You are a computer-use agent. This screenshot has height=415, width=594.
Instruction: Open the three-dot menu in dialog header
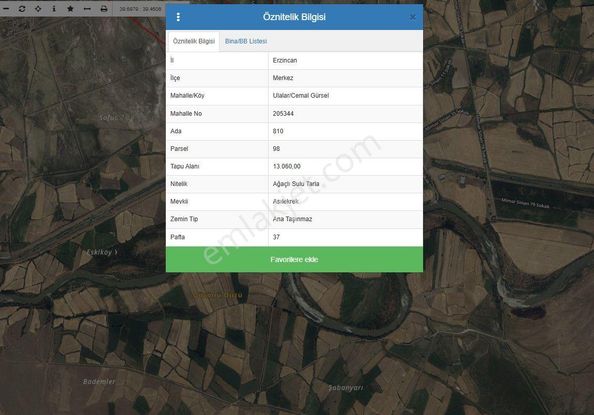point(178,17)
